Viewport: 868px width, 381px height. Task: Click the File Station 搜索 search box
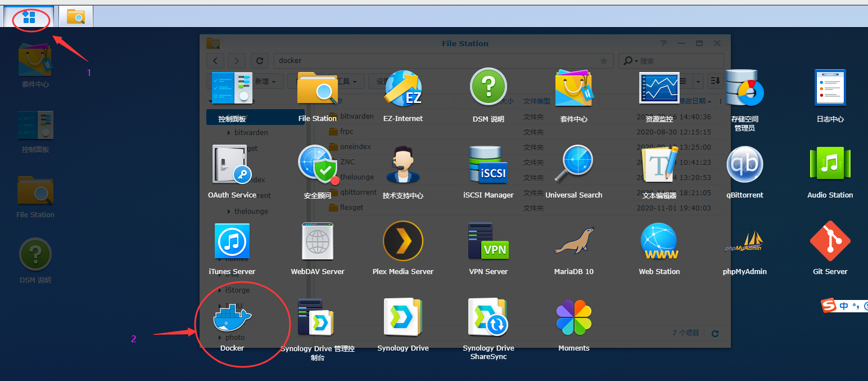(x=671, y=60)
